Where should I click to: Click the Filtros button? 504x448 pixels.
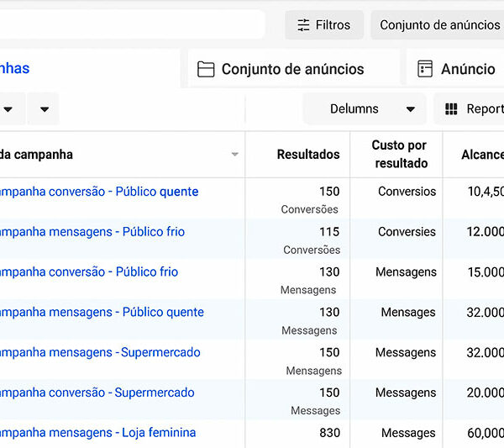324,25
